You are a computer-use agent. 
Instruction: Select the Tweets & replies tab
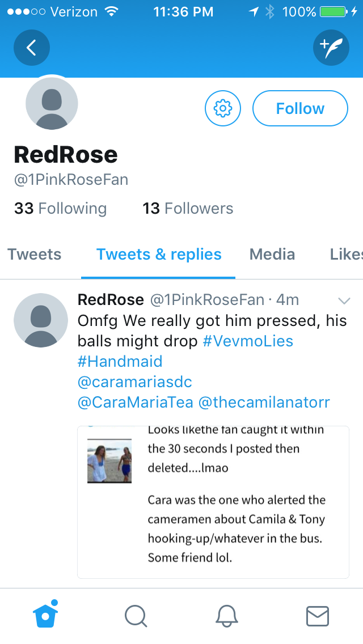coord(159,254)
